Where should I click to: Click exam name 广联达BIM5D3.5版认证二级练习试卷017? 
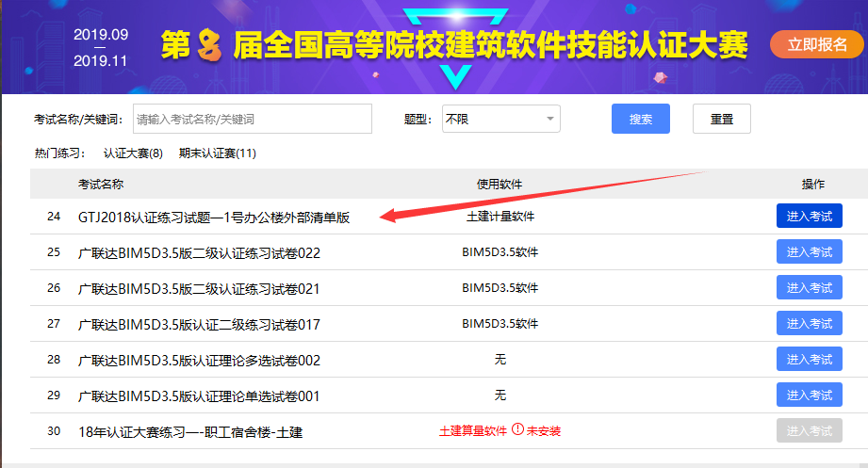tap(199, 325)
